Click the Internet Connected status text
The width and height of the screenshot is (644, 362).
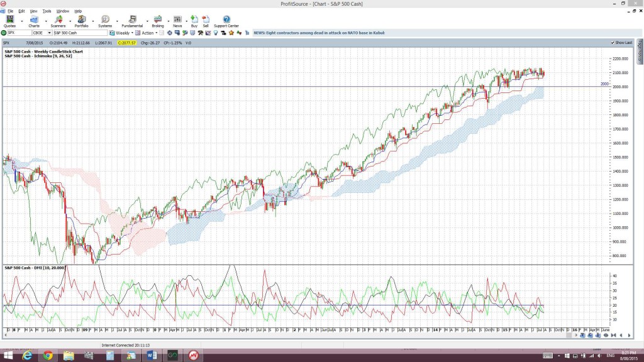tap(126, 345)
